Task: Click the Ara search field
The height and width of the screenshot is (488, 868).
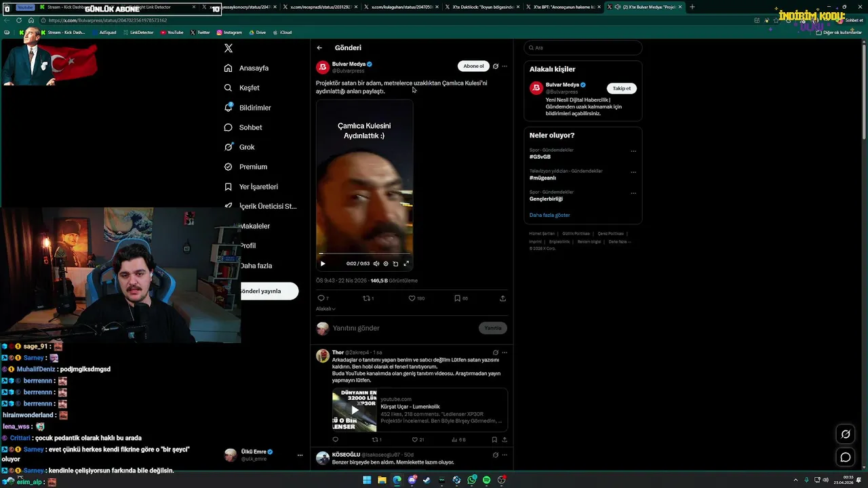Action: click(x=583, y=48)
